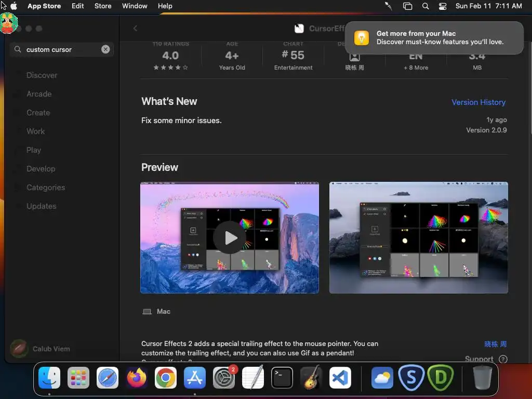Open the second preview screenshot
532x399 pixels.
418,237
